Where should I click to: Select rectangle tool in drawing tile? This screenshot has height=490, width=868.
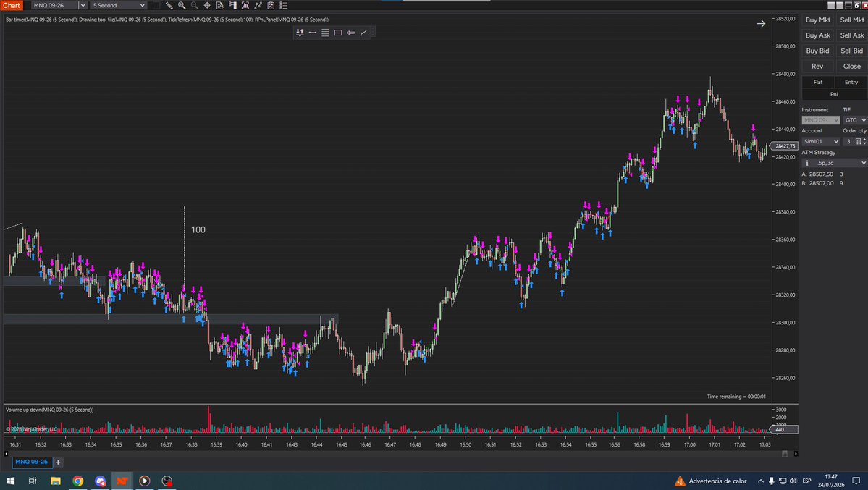point(337,33)
